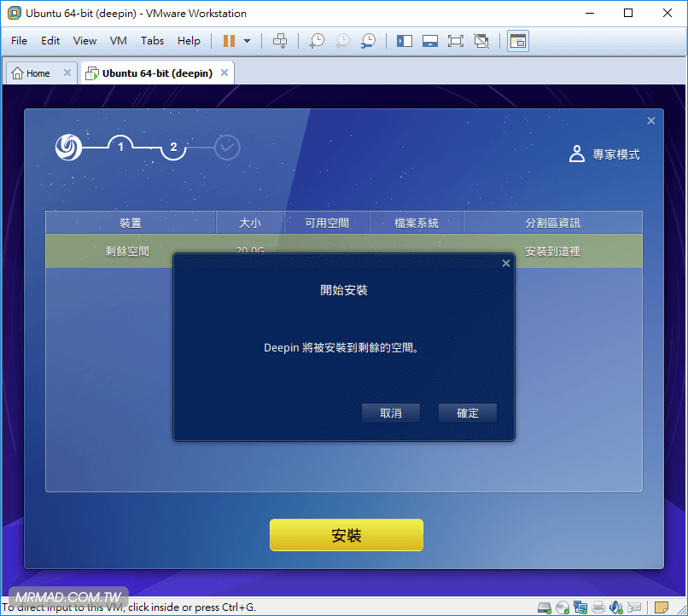Viewport: 688px width, 616px height.
Task: Click the hard disk status icon
Action: pos(545,607)
